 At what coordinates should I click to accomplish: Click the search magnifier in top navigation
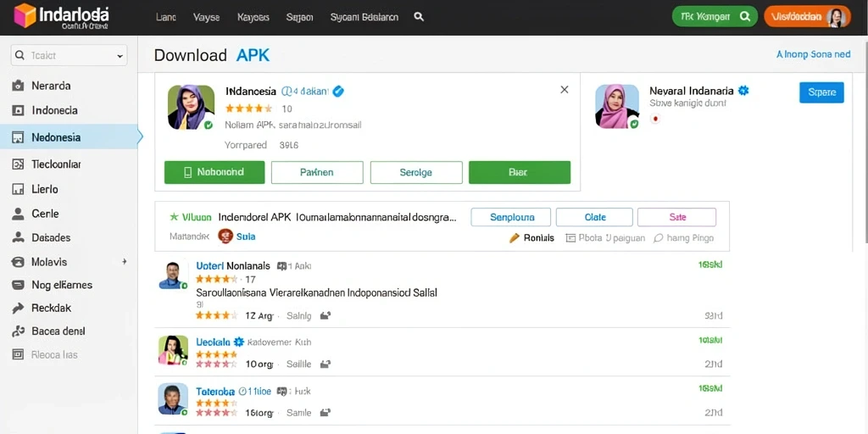419,17
